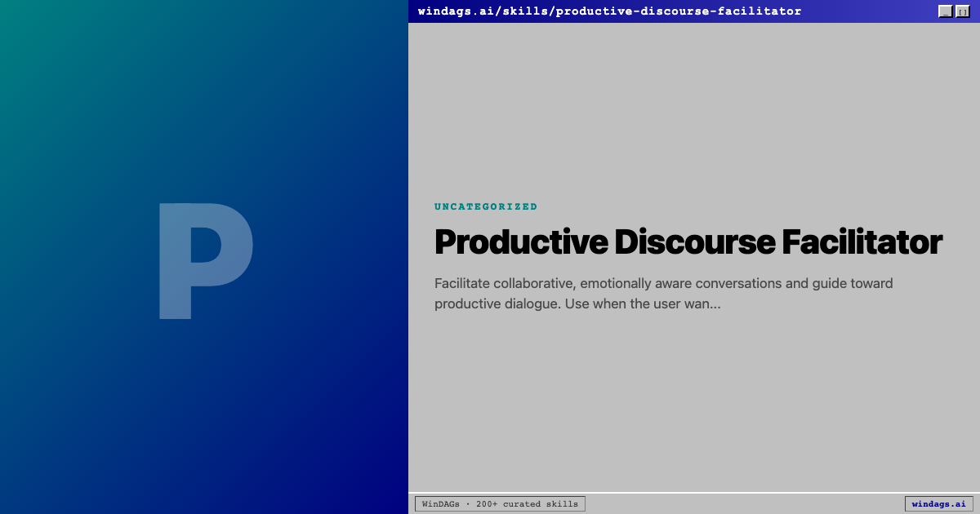Viewport: 980px width, 514px height.
Task: Select the UNCATEGORIZED category label
Action: [x=486, y=207]
